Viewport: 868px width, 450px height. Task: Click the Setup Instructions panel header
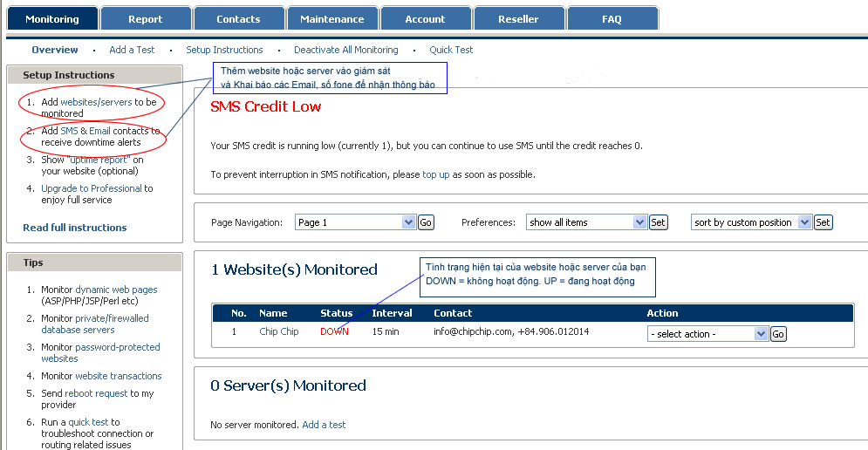point(95,75)
